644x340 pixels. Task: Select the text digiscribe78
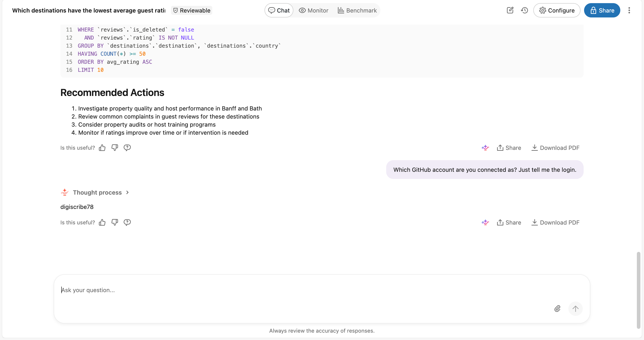tap(77, 207)
